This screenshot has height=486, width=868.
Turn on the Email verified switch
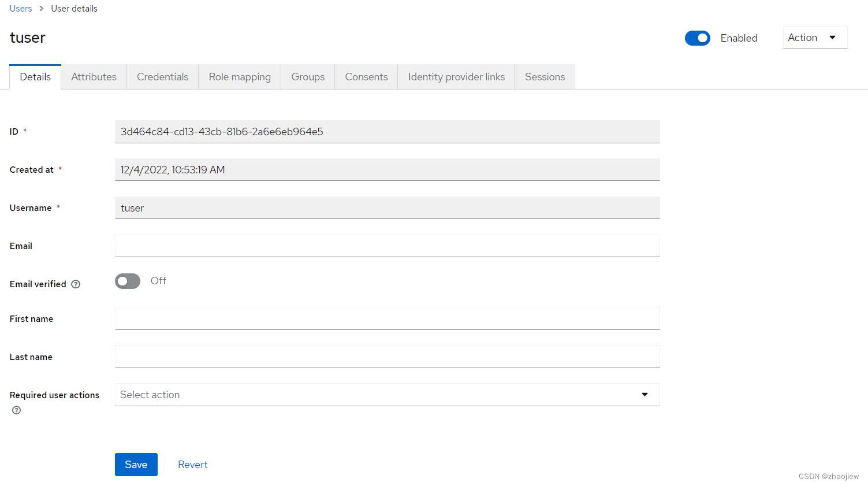tap(128, 281)
